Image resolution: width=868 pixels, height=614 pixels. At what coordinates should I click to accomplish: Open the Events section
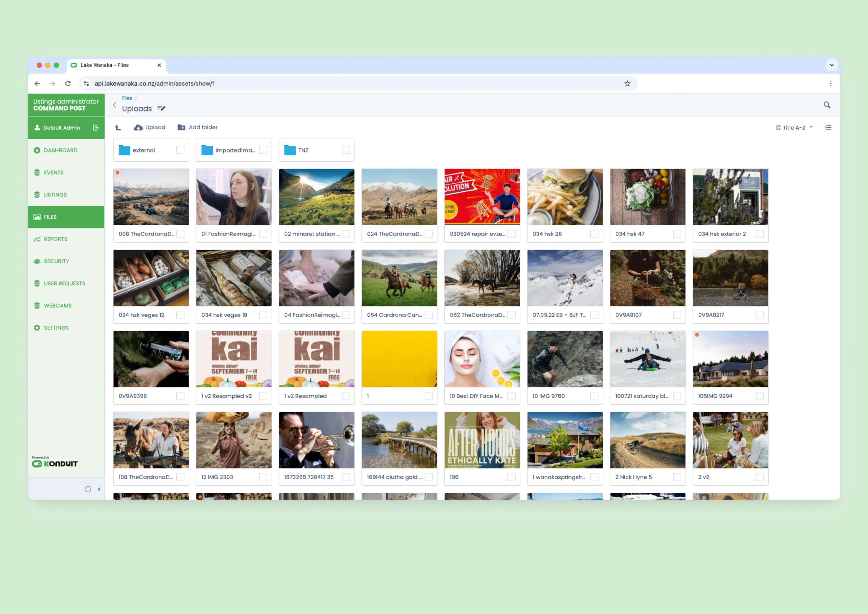pyautogui.click(x=66, y=172)
